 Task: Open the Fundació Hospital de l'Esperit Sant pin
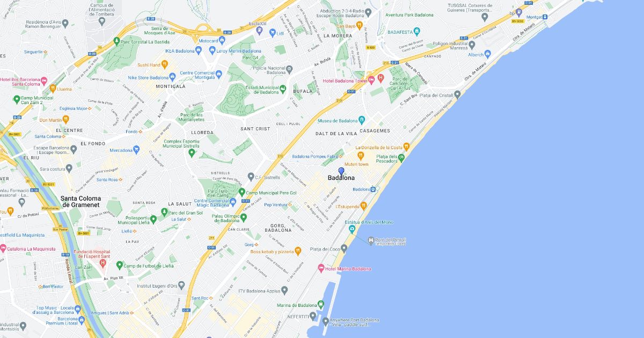pos(102,262)
